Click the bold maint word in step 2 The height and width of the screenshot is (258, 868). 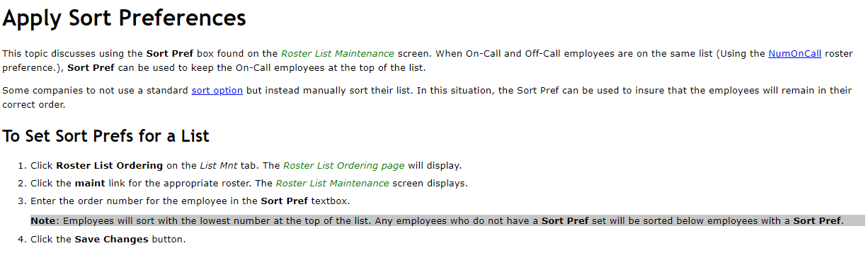click(90, 184)
